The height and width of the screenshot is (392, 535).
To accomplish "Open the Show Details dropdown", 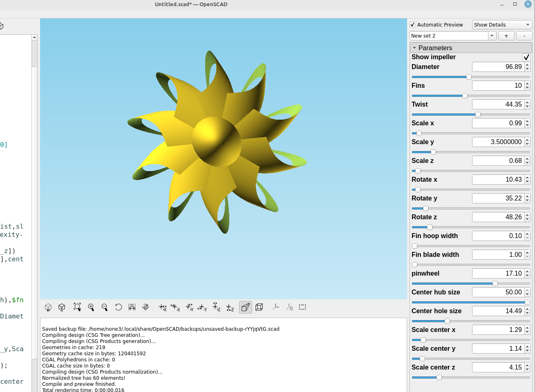I will 501,25.
